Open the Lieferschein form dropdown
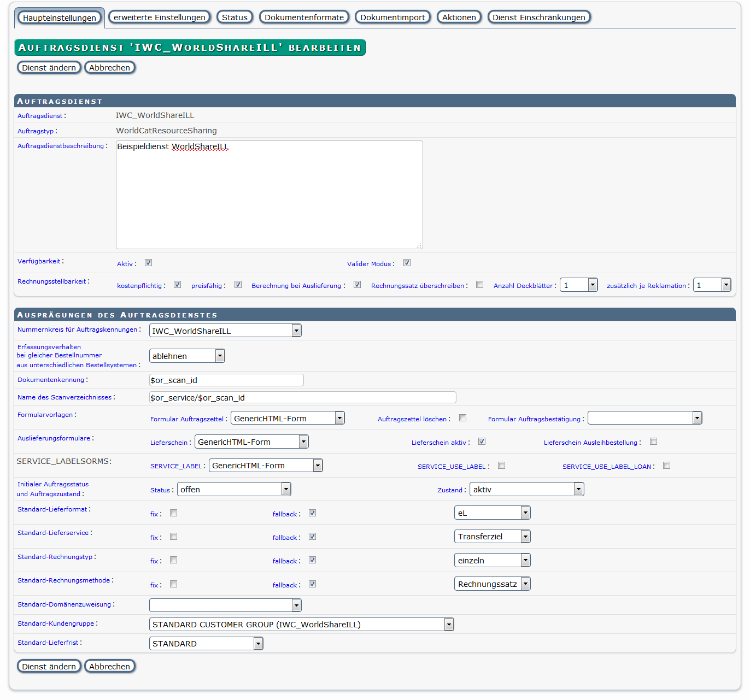750x700 pixels. 251,442
